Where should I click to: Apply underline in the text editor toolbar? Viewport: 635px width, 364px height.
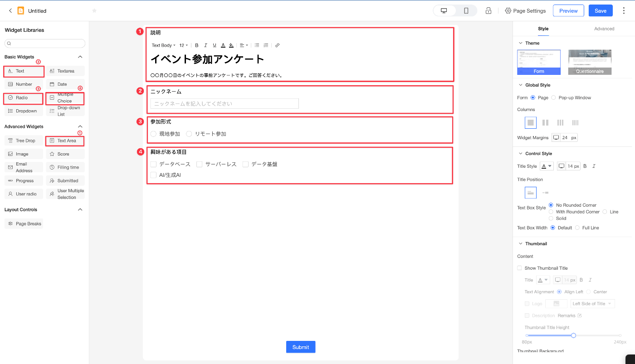pos(215,45)
